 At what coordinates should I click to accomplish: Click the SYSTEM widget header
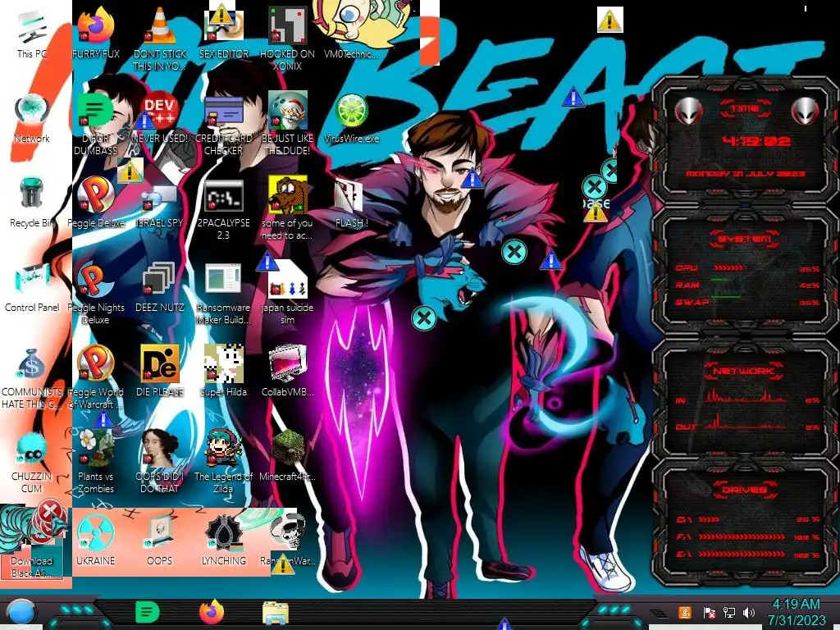745,239
